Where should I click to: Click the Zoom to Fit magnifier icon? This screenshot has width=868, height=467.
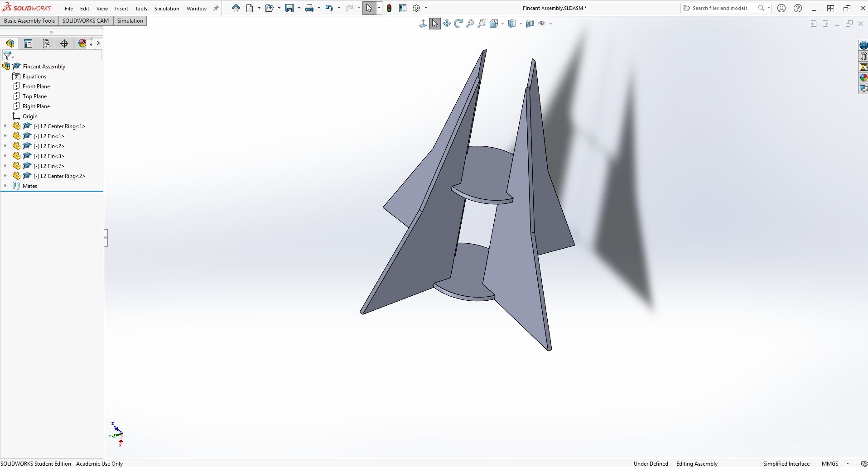470,24
